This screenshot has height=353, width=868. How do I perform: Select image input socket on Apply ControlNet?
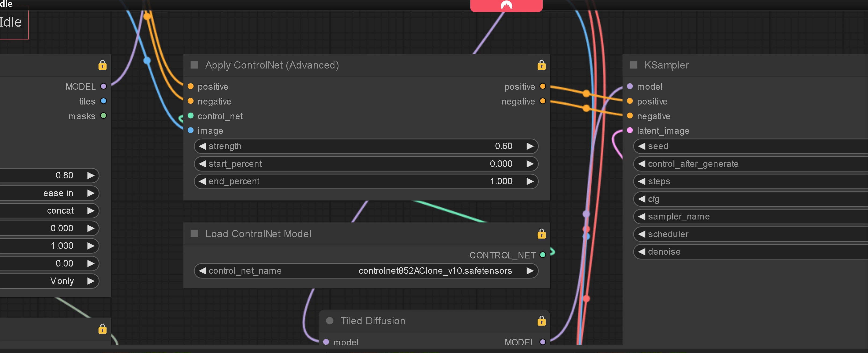(191, 130)
